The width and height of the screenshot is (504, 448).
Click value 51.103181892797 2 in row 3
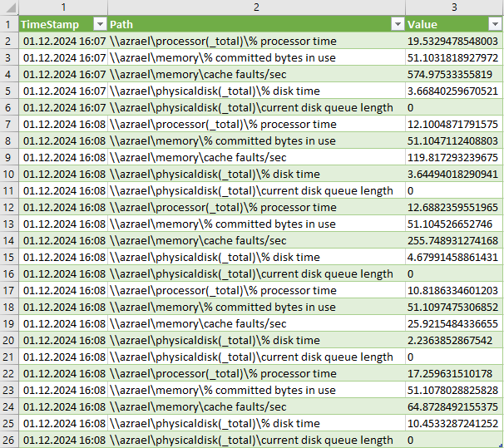452,58
